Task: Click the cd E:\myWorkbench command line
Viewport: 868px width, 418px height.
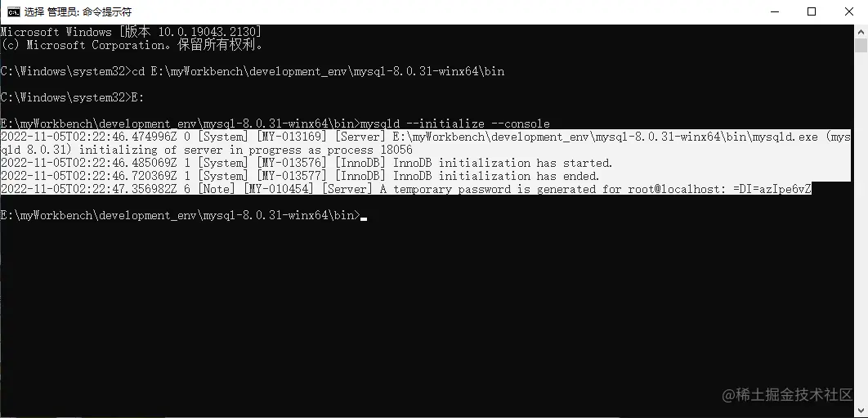Action: [253, 71]
